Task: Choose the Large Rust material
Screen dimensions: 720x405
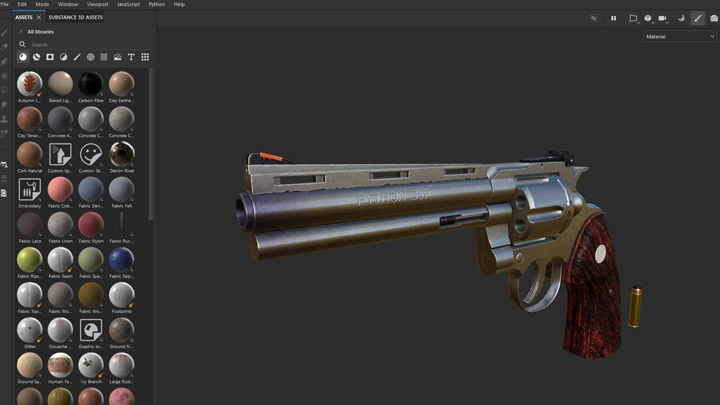Action: [x=122, y=365]
